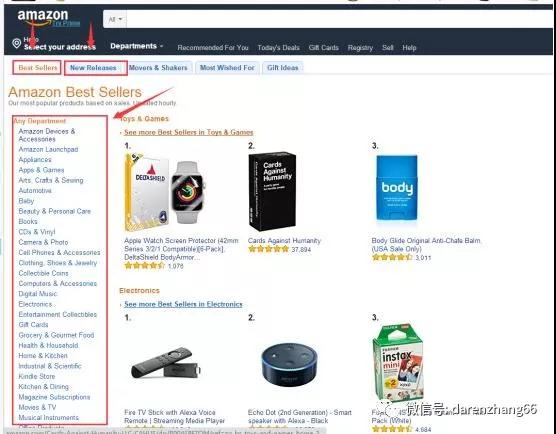Select the Beauty & Personal Care department
Image resolution: width=556 pixels, height=434 pixels.
click(x=55, y=211)
